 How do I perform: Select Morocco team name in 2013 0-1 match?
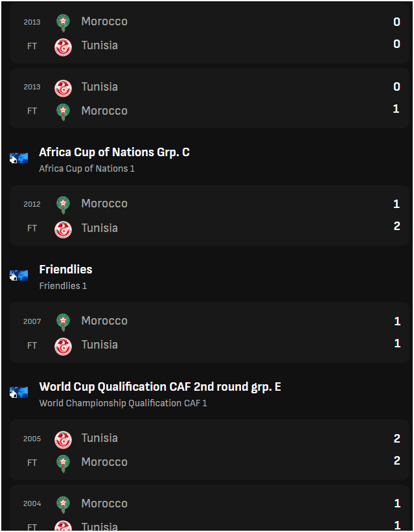click(x=104, y=111)
